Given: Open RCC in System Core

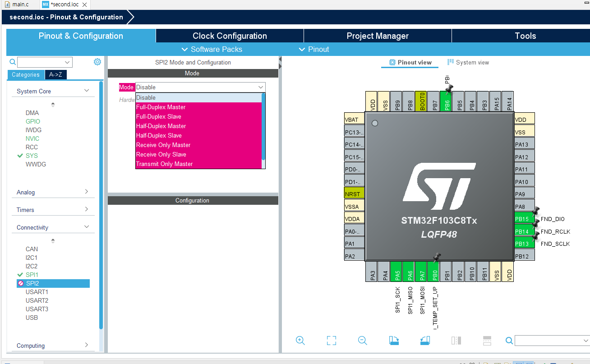Looking at the screenshot, I should [x=32, y=147].
